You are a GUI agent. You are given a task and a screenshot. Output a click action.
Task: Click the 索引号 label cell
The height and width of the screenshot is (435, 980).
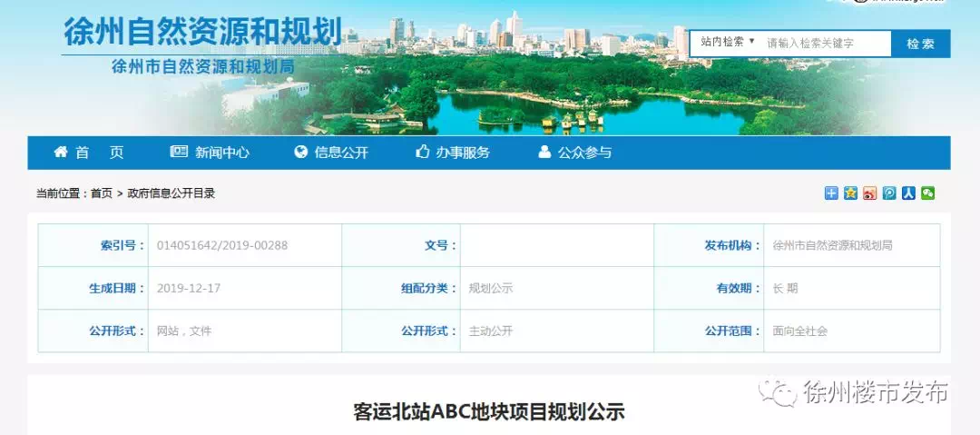point(93,245)
